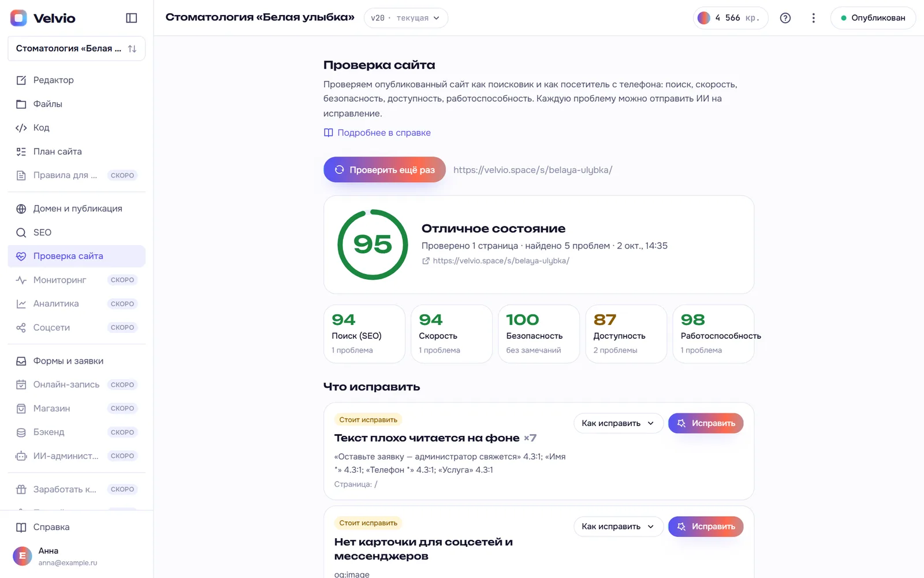Viewport: 924px width, 578px height.
Task: Click the 95 overall score circle
Action: click(373, 244)
